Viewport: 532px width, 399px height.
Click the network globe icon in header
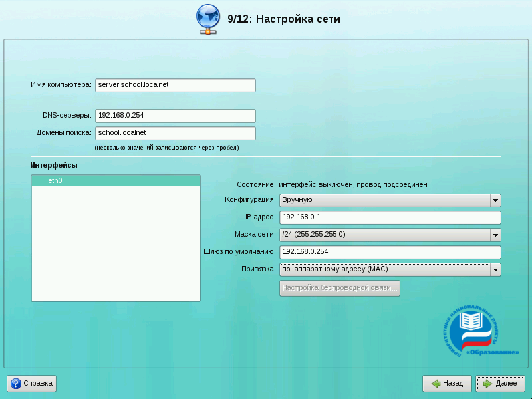[x=208, y=19]
